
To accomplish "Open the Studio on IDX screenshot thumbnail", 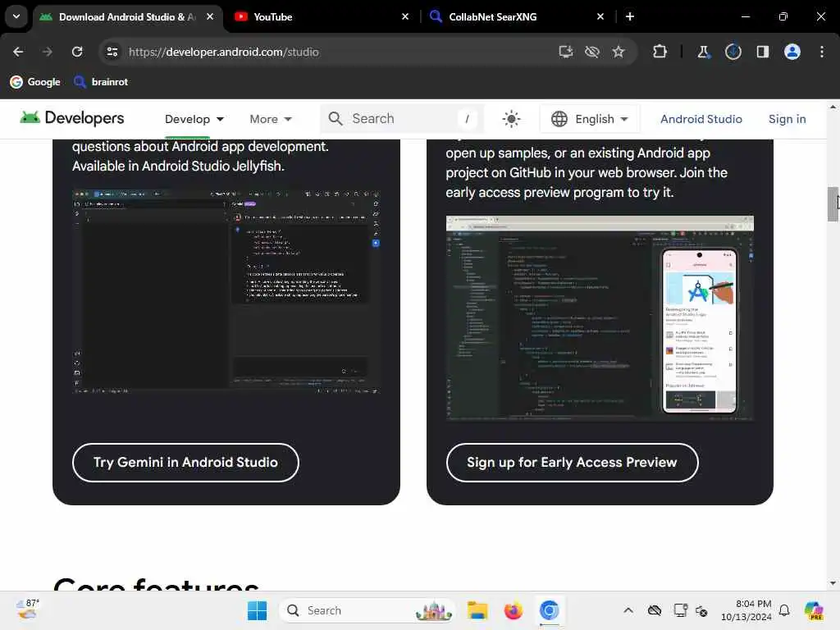I will (600, 317).
